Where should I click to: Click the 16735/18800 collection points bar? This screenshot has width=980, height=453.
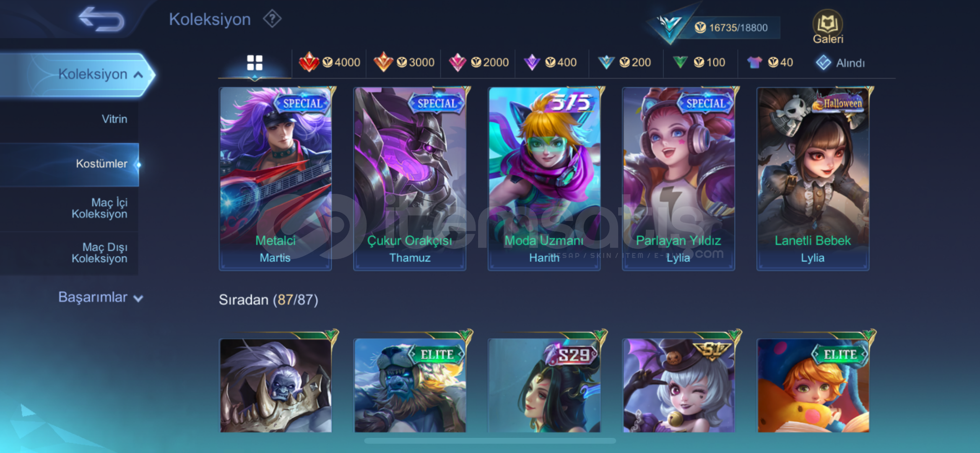tap(732, 28)
